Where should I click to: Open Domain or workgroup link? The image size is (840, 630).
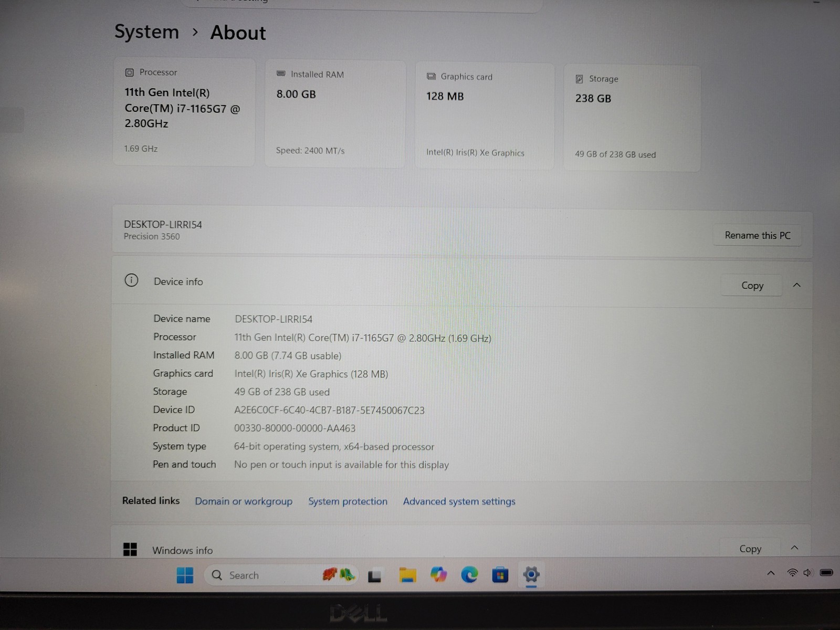244,501
